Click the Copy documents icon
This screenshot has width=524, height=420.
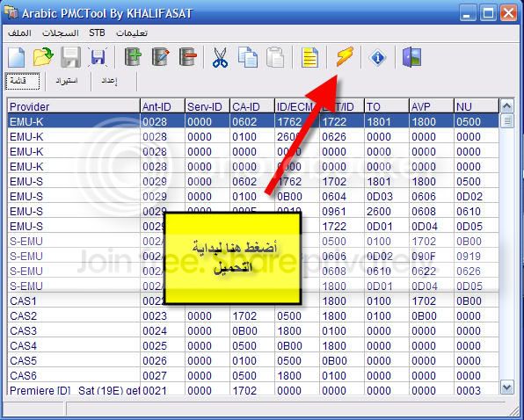248,57
